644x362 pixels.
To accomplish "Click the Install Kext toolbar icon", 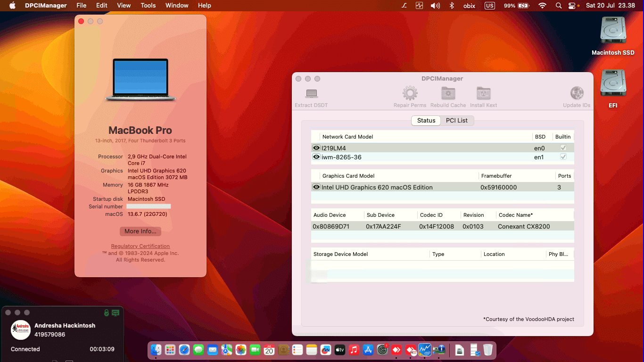I will [483, 93].
